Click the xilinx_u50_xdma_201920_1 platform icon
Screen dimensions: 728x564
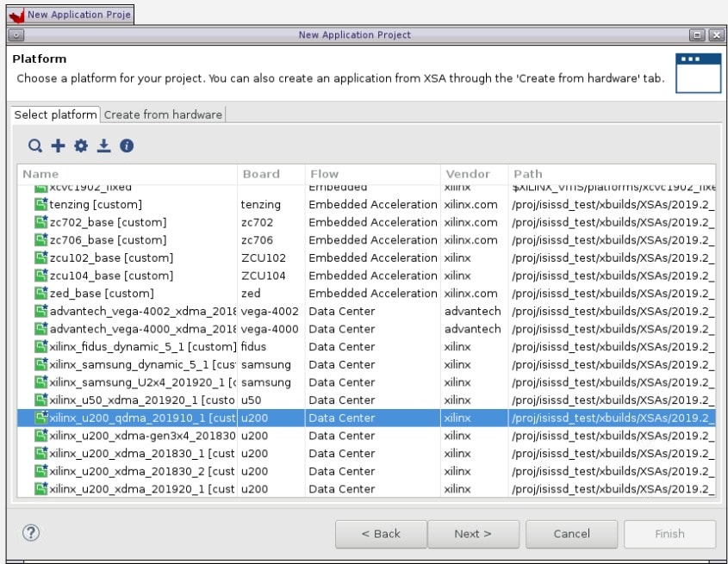(41, 400)
